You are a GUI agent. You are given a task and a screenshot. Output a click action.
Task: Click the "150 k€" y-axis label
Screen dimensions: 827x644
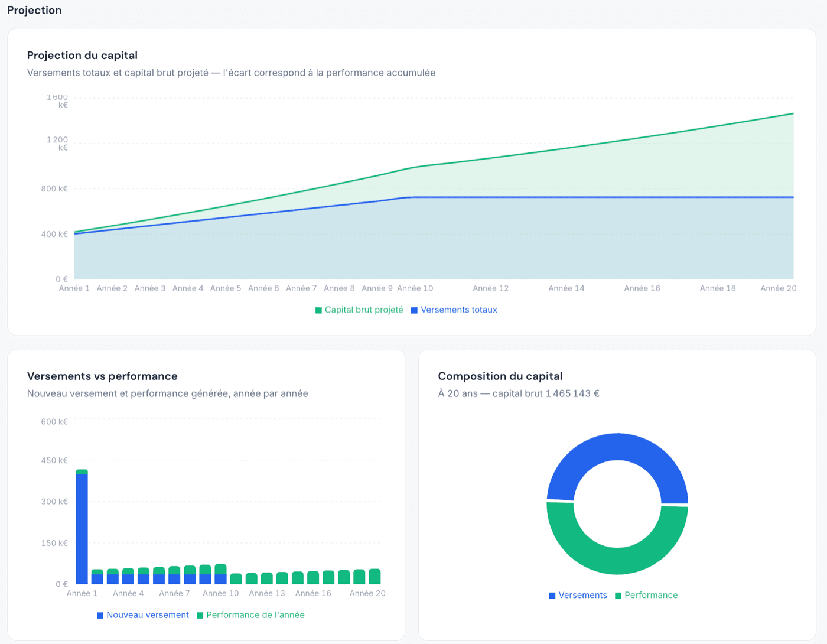coord(54,543)
